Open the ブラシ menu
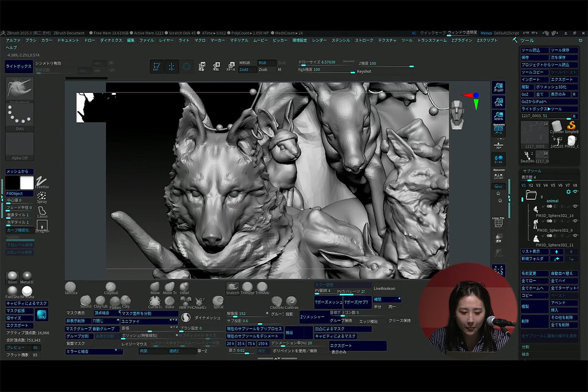This screenshot has height=392, width=588. click(x=31, y=40)
